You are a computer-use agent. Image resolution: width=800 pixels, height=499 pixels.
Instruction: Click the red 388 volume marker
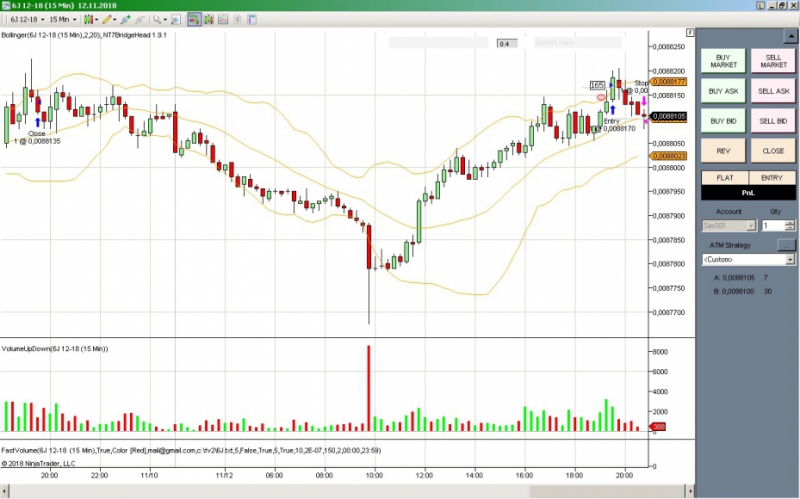658,427
